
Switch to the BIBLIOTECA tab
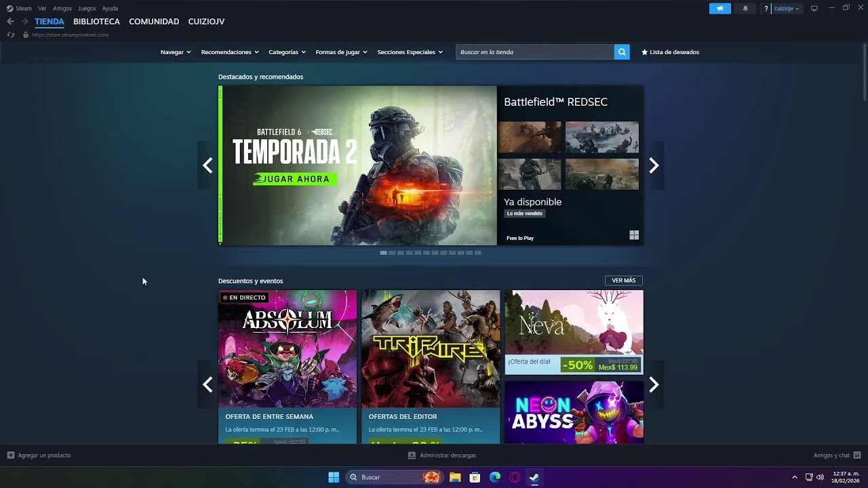[96, 22]
